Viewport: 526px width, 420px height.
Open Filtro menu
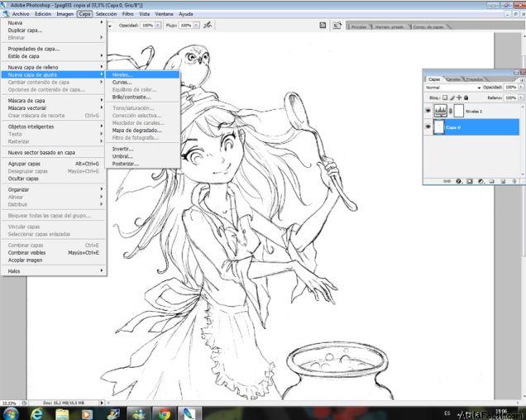tap(128, 14)
